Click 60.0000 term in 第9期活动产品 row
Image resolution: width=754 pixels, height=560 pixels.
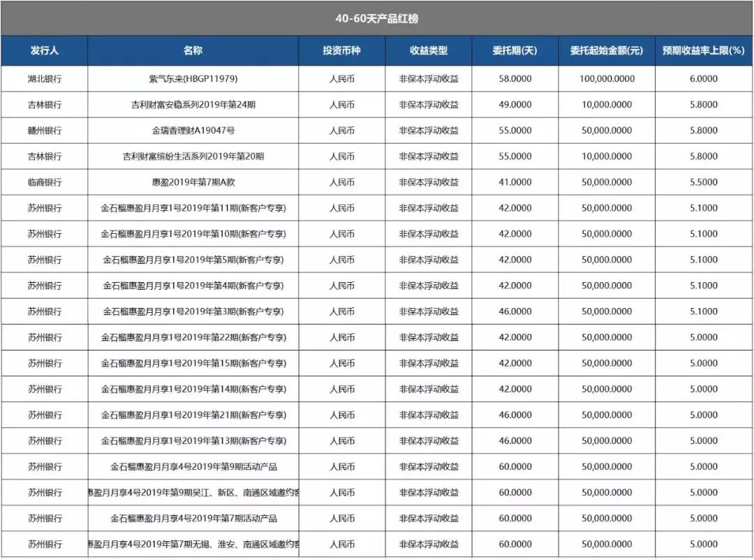coord(515,467)
